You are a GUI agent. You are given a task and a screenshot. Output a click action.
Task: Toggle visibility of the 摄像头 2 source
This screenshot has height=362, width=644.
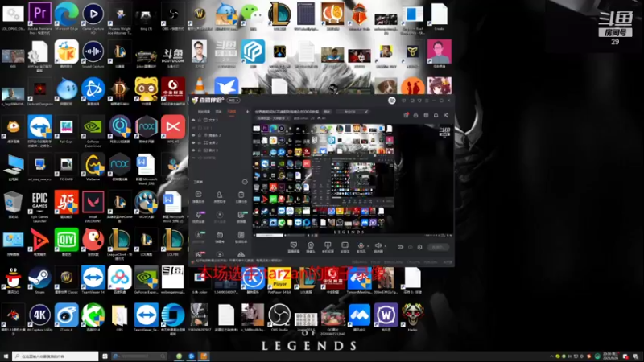(193, 135)
